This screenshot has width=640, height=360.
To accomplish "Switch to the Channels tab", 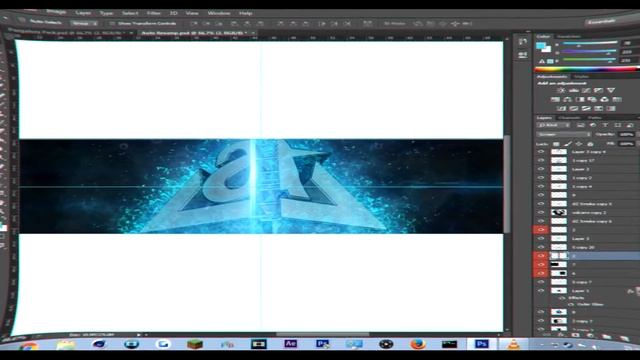I will point(569,118).
